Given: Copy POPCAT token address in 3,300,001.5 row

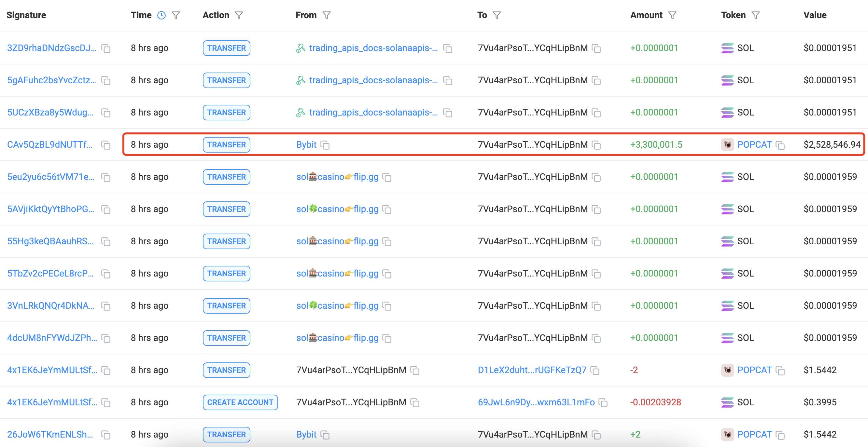Looking at the screenshot, I should click(780, 145).
